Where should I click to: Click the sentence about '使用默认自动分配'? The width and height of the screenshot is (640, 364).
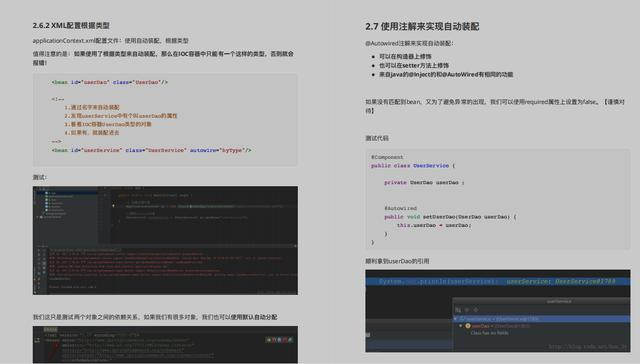[x=155, y=317]
